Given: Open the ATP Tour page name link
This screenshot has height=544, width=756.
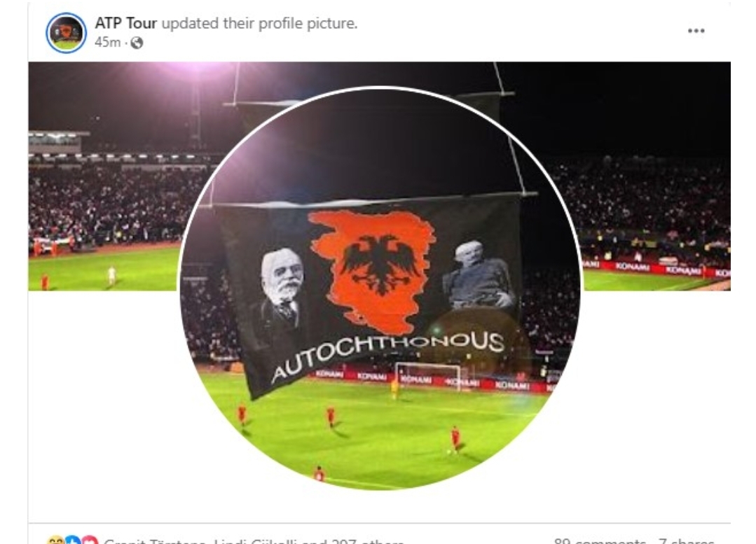Looking at the screenshot, I should (125, 23).
